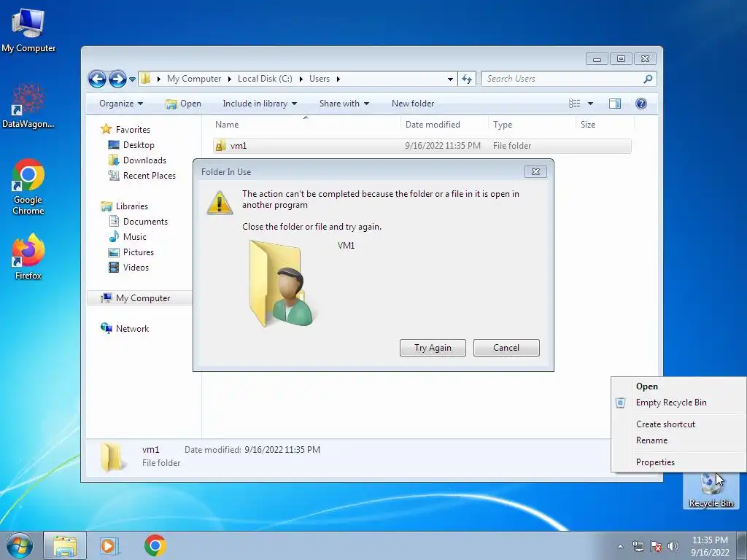The image size is (747, 560).
Task: Launch the DataWagon desktop shortcut
Action: click(28, 106)
